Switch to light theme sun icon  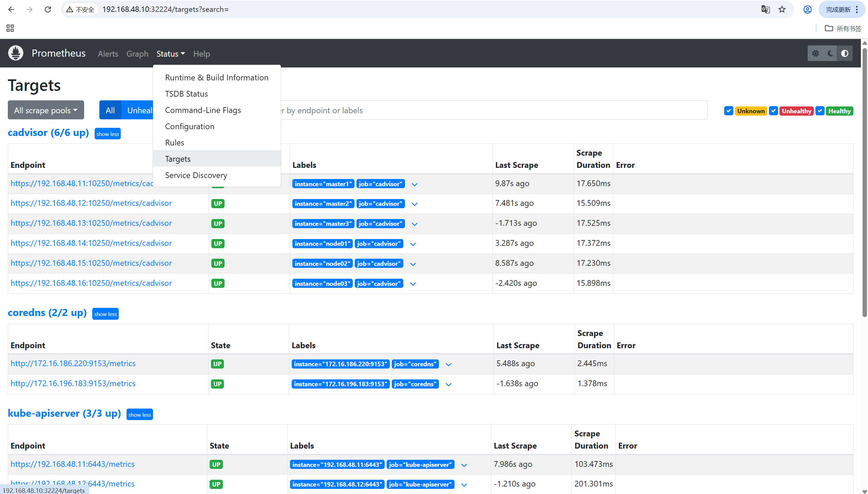point(815,53)
